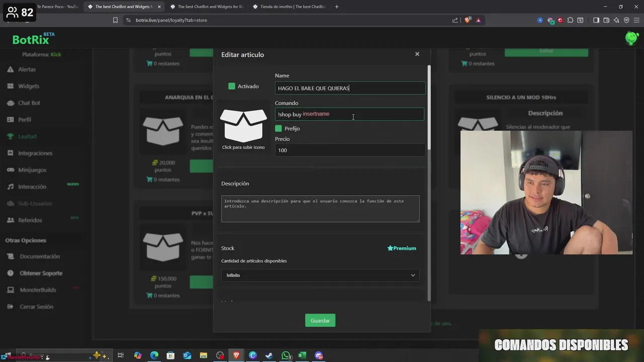Toggle the browser sidebar panel icon

coord(596,20)
